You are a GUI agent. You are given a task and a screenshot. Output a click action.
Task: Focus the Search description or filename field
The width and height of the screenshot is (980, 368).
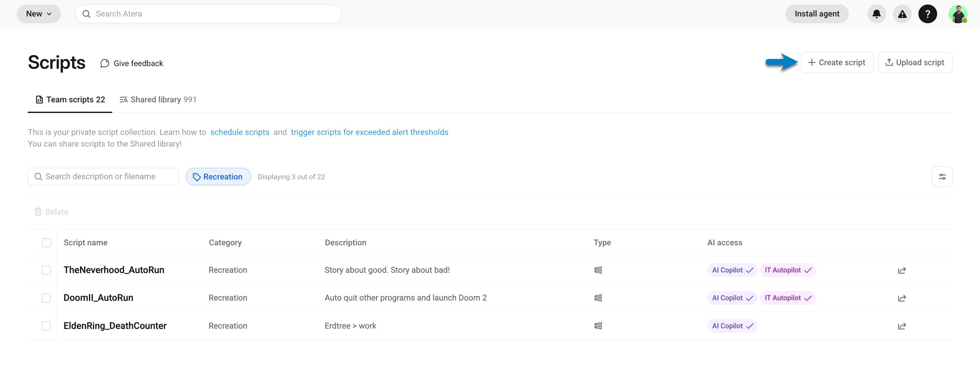[x=103, y=177]
